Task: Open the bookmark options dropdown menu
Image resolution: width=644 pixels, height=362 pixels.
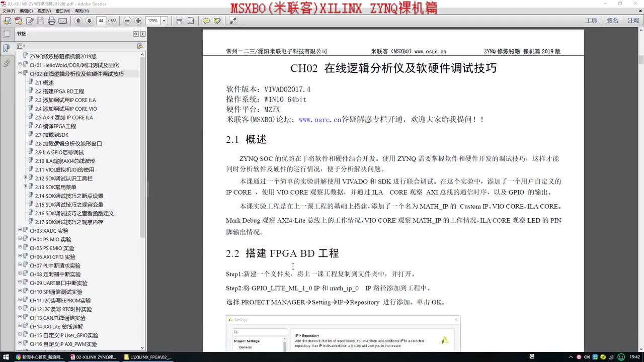Action: (21, 46)
